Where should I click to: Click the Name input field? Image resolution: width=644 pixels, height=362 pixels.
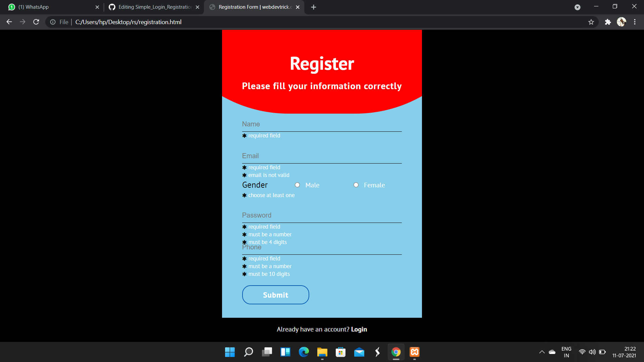pos(322,124)
